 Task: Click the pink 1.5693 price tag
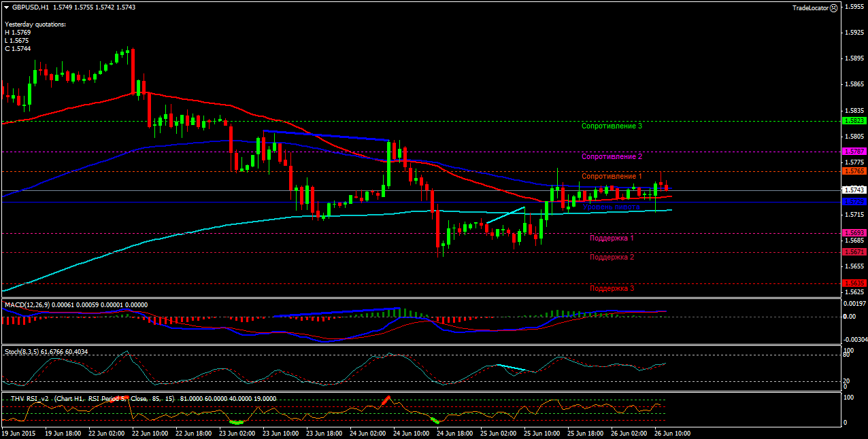tap(854, 233)
